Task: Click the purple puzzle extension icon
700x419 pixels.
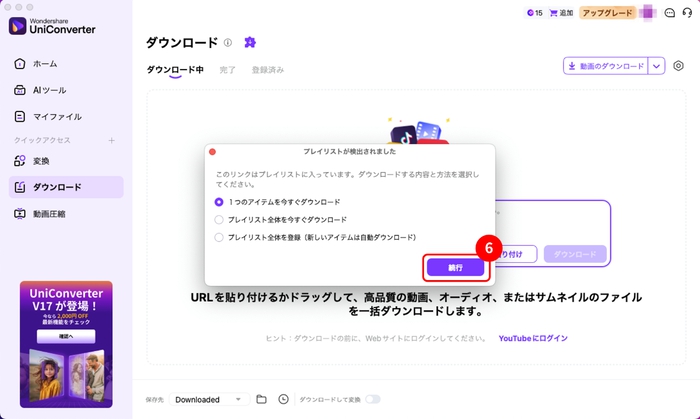Action: [250, 42]
